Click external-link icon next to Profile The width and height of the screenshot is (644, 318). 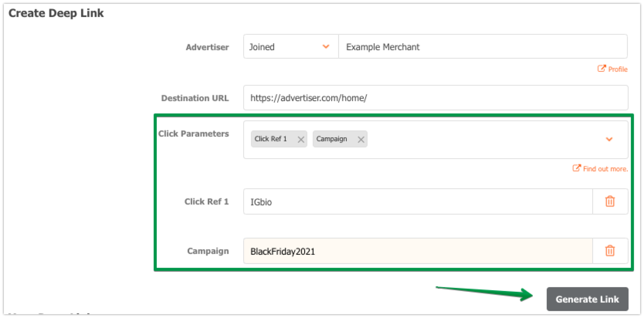click(602, 69)
